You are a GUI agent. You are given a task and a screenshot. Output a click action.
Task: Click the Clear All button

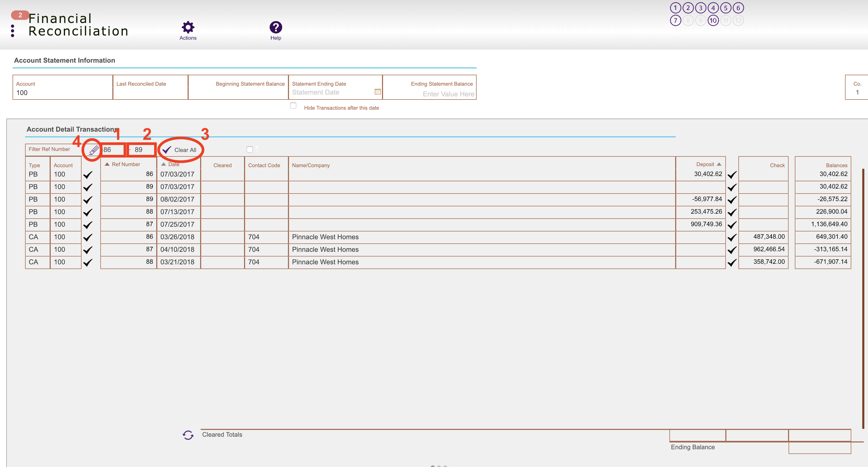click(x=181, y=150)
